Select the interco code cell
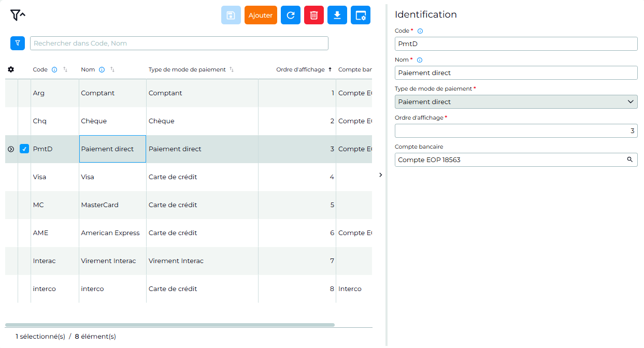 (55, 289)
